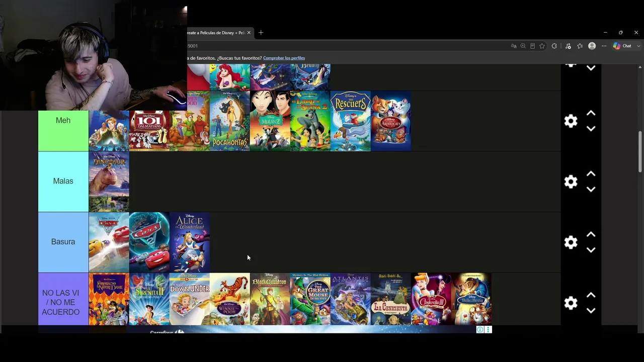Select the Alice in Wonderland poster

tap(190, 242)
